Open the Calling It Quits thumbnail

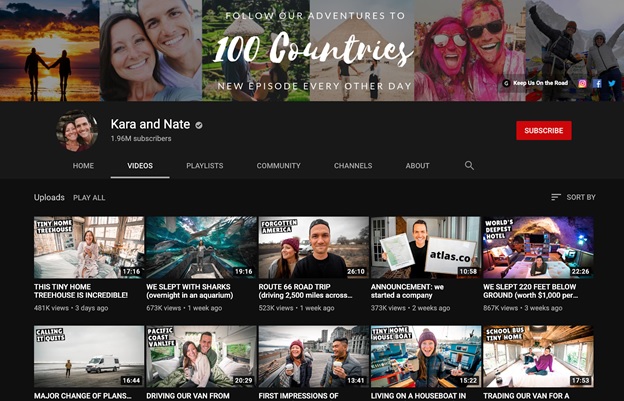coord(89,357)
